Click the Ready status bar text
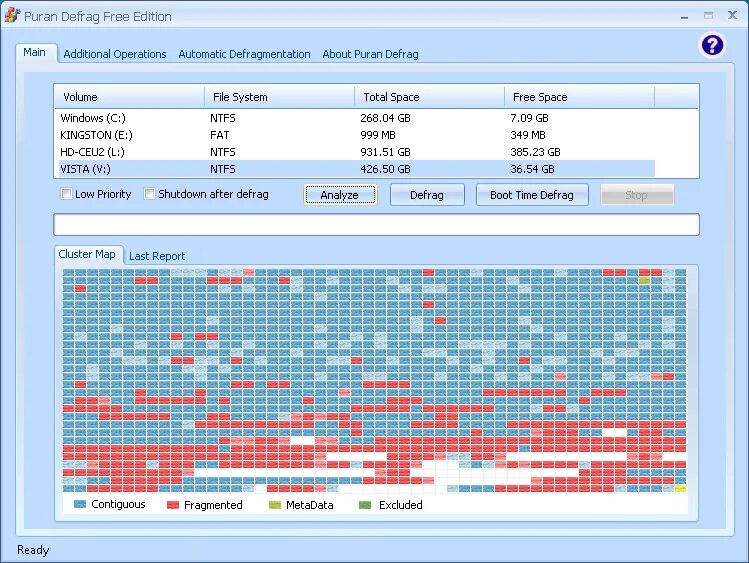The image size is (749, 563). (x=33, y=550)
